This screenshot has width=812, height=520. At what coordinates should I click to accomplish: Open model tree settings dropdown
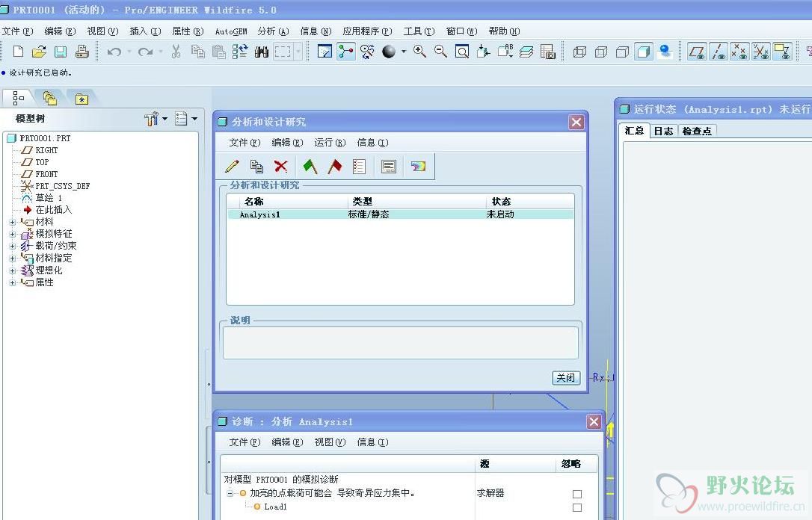tap(156, 119)
